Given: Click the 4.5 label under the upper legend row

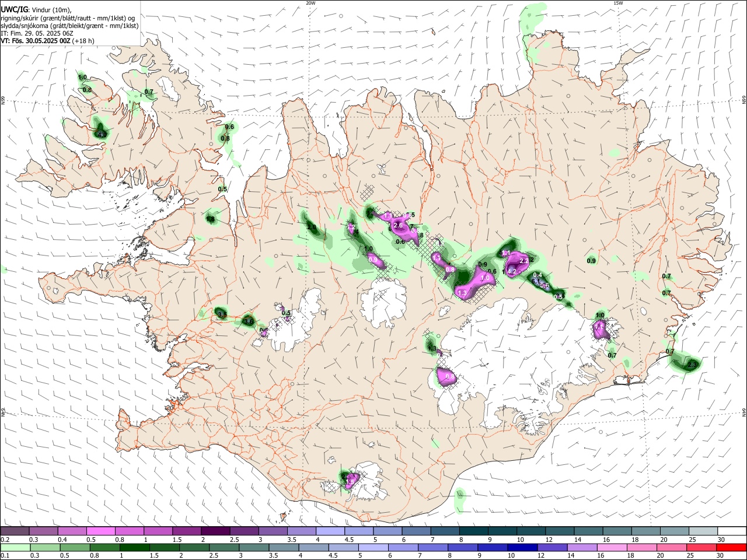Looking at the screenshot, I should click(349, 540).
